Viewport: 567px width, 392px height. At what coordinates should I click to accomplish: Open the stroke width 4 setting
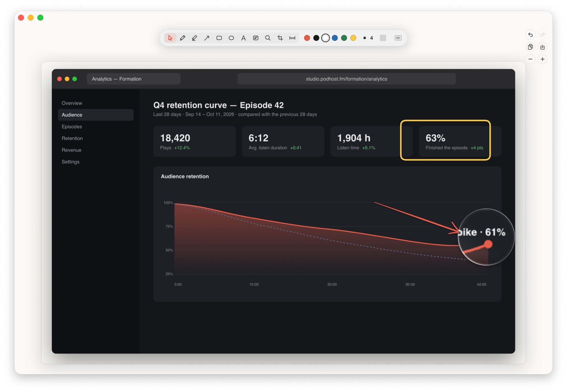coord(368,38)
